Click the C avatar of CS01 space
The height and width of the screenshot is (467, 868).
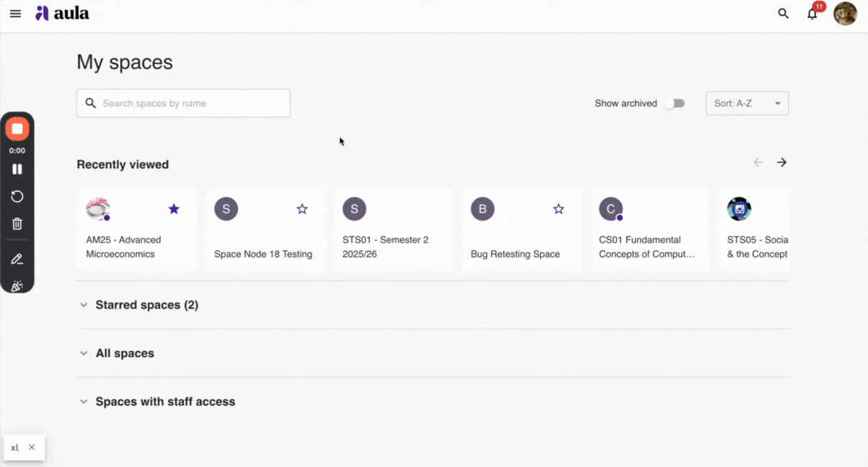[x=611, y=209]
